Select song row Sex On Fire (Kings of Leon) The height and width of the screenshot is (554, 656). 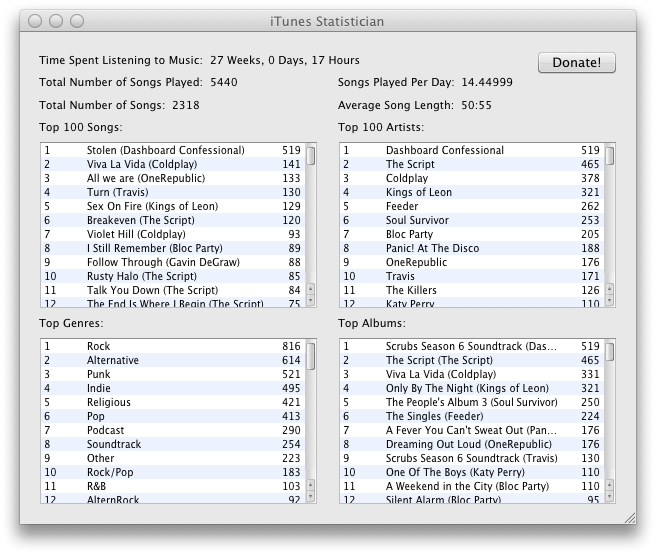pyautogui.click(x=173, y=206)
